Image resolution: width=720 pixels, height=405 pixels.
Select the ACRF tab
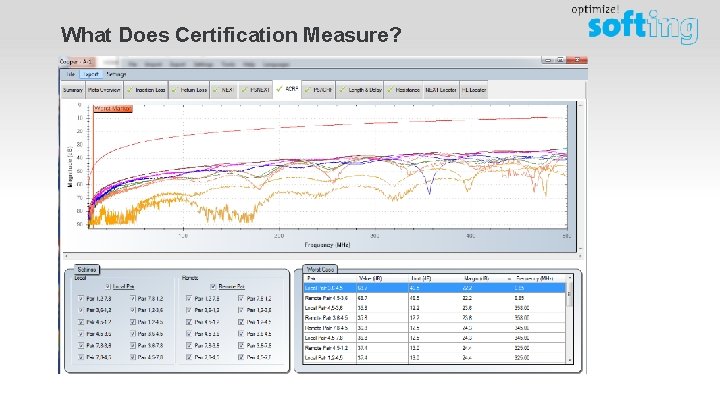click(x=287, y=89)
